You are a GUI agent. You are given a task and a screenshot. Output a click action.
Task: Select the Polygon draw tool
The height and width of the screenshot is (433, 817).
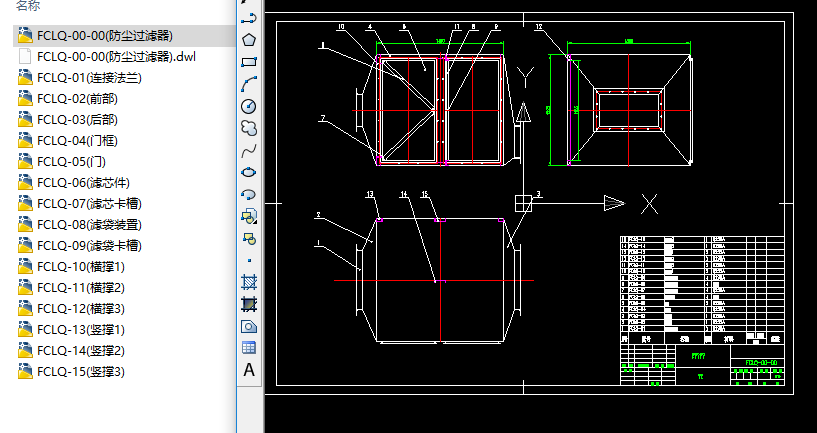click(x=249, y=40)
